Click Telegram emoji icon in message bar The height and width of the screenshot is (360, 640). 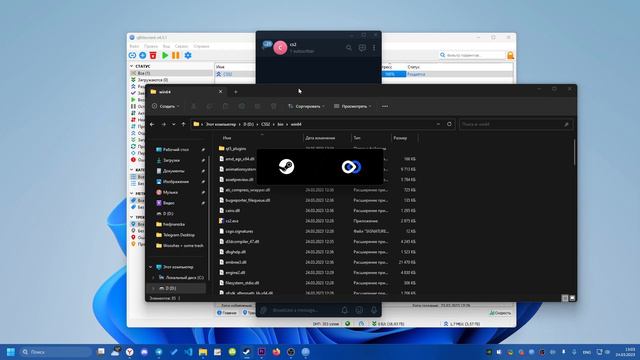point(359,310)
